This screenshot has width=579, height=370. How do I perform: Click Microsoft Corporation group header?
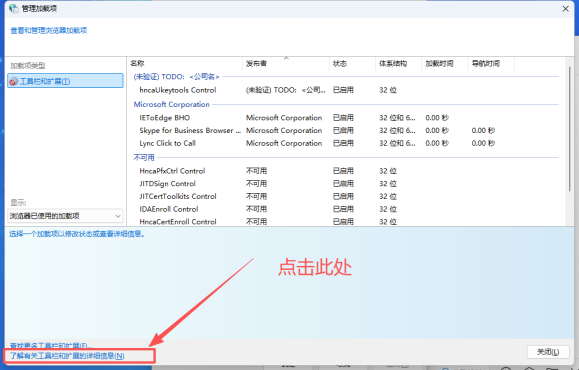click(172, 105)
